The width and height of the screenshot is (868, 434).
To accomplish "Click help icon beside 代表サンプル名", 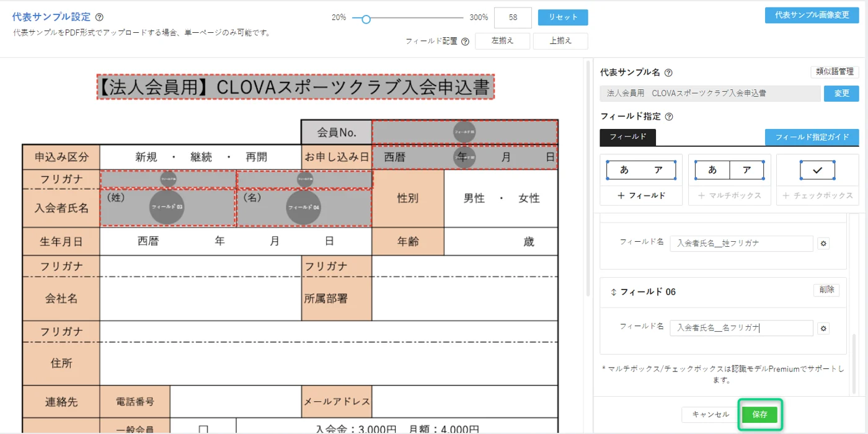I will [668, 73].
